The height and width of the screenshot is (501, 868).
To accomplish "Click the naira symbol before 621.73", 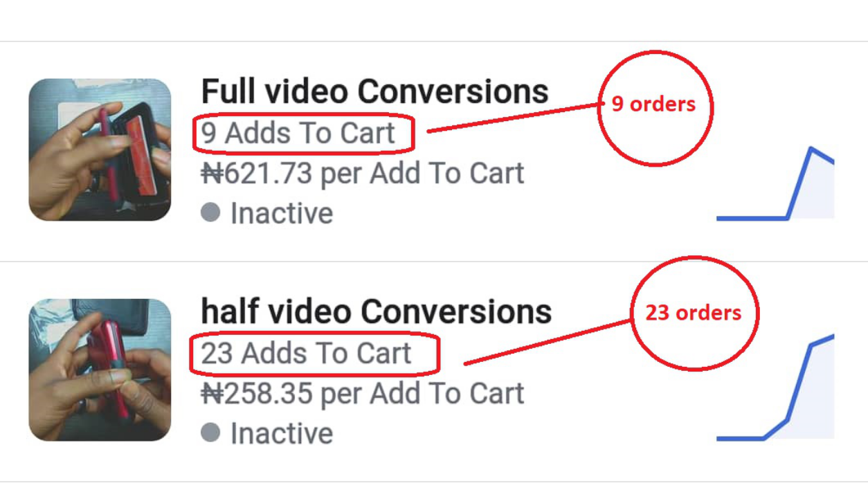I will pos(212,174).
